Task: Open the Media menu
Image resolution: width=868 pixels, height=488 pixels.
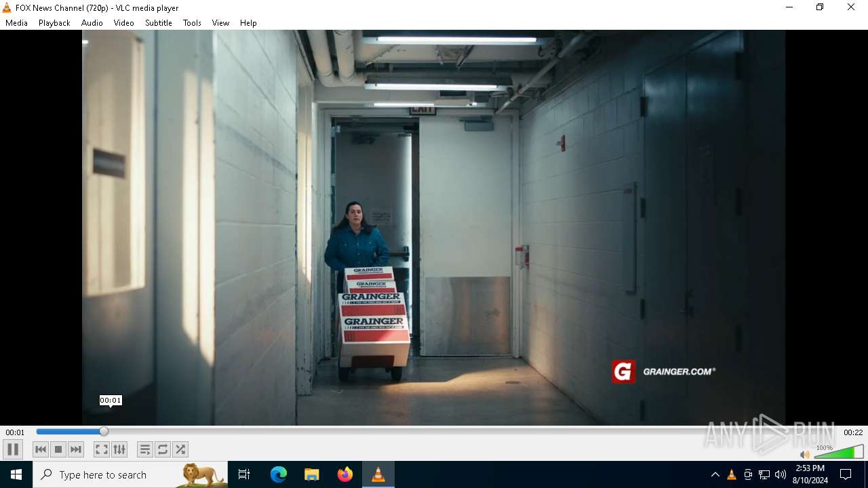Action: point(16,23)
